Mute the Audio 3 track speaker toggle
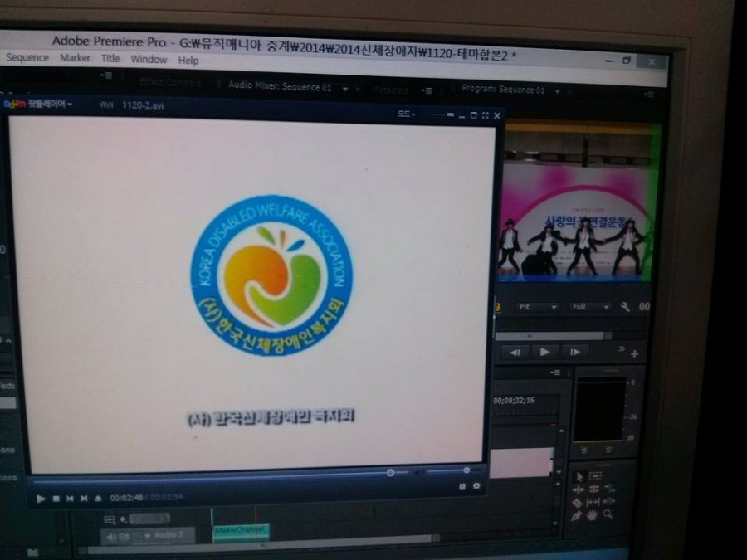This screenshot has width=747, height=560. pyautogui.click(x=111, y=537)
